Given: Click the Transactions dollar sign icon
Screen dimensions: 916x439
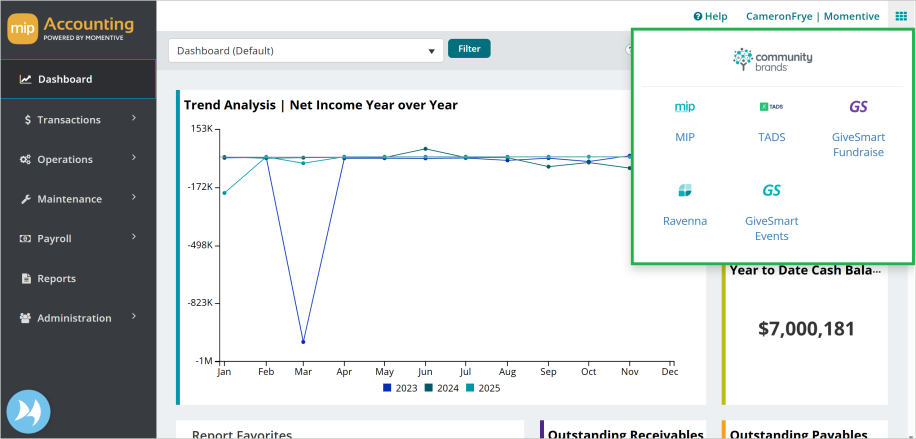Looking at the screenshot, I should click(x=27, y=119).
